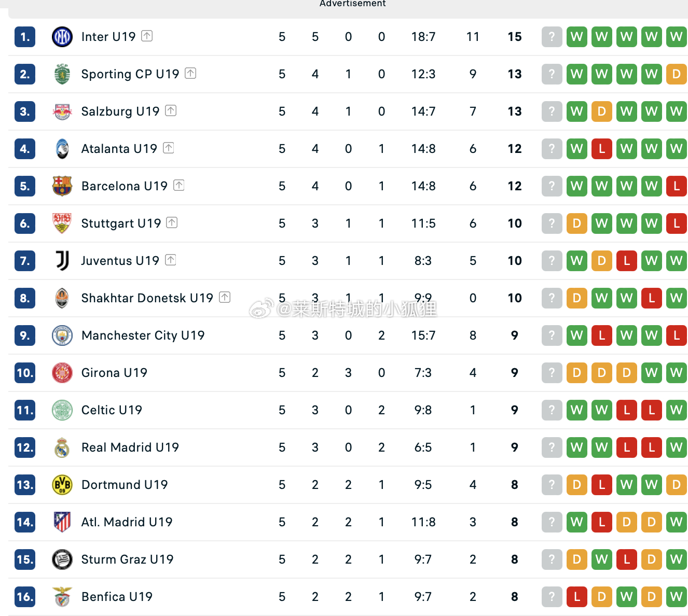Click promotion arrow icon beside Sporting CP U19
This screenshot has height=616, width=688.
190,73
